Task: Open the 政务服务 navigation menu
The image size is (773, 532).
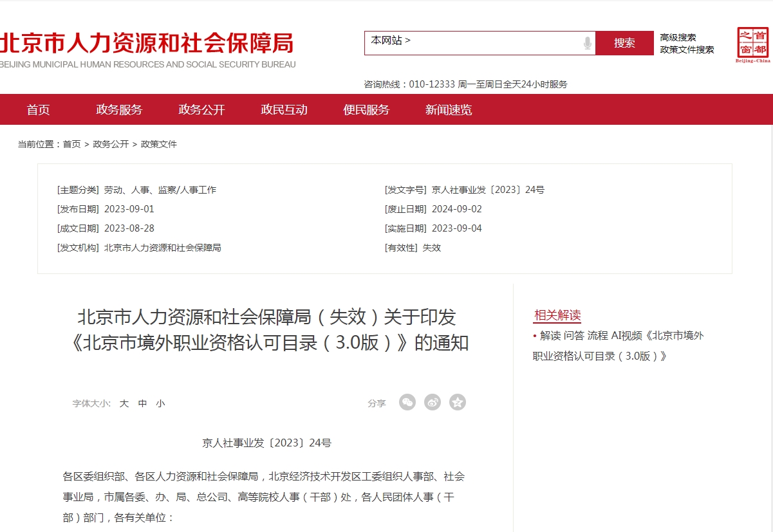Action: click(x=119, y=109)
